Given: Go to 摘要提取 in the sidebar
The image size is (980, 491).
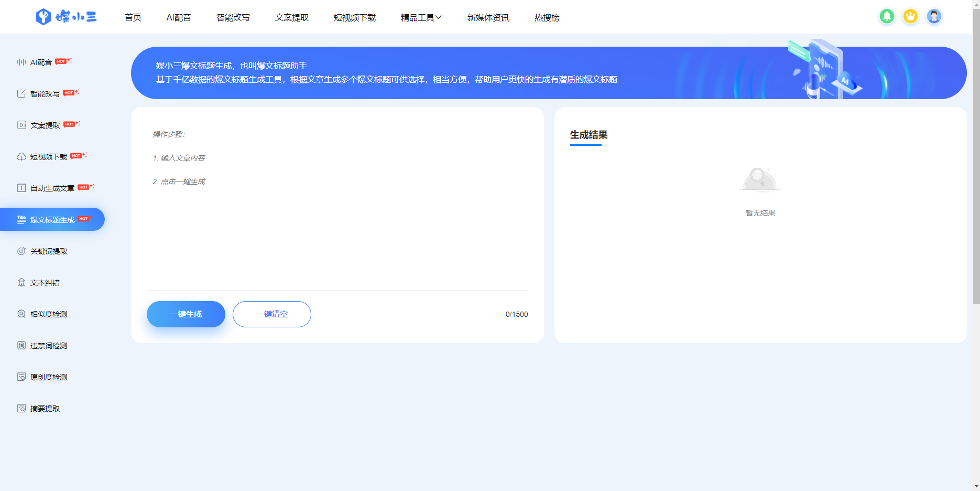Looking at the screenshot, I should coord(45,409).
